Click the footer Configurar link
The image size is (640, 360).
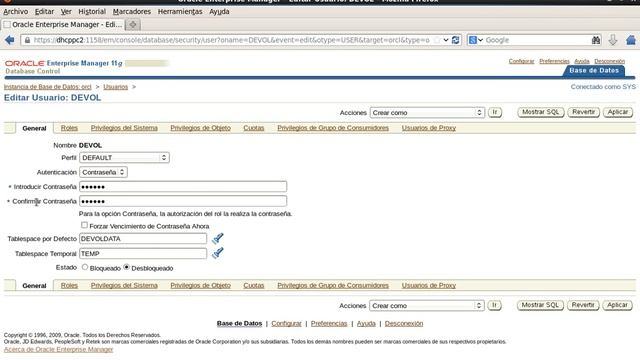coord(286,323)
